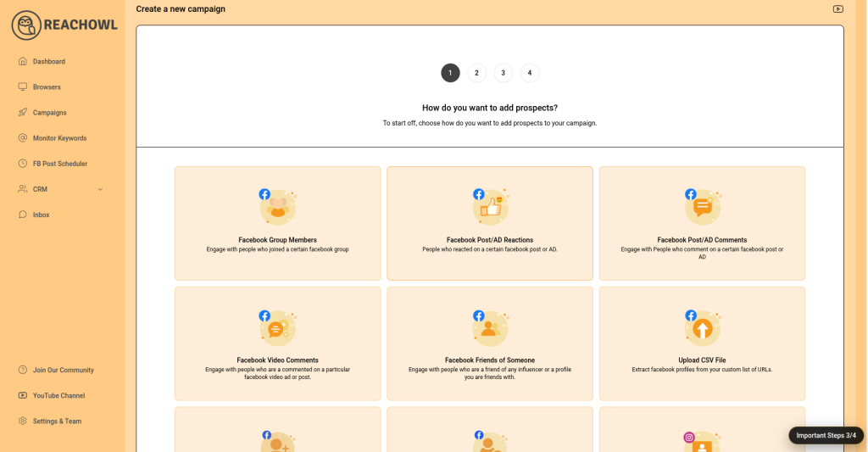
Task: Visit the YouTube Channel link
Action: [58, 396]
